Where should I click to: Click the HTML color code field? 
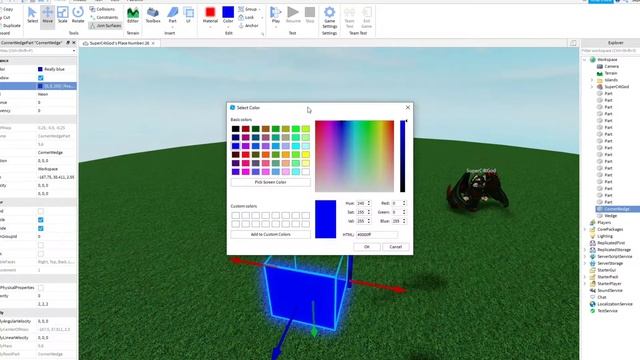pyautogui.click(x=377, y=234)
